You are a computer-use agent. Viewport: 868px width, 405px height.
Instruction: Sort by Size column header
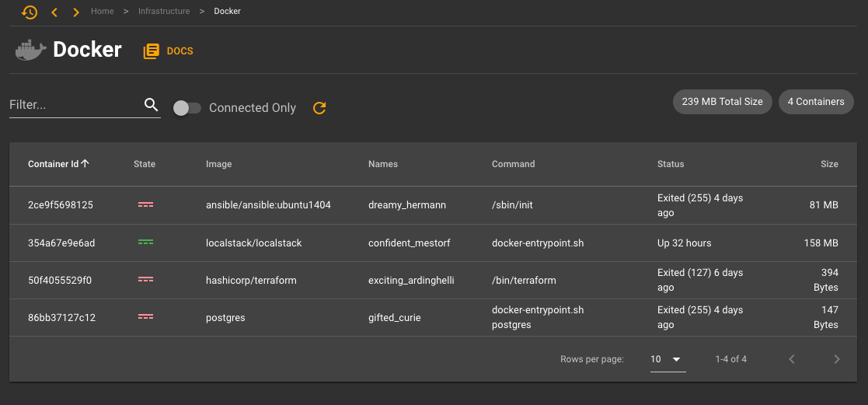click(829, 164)
